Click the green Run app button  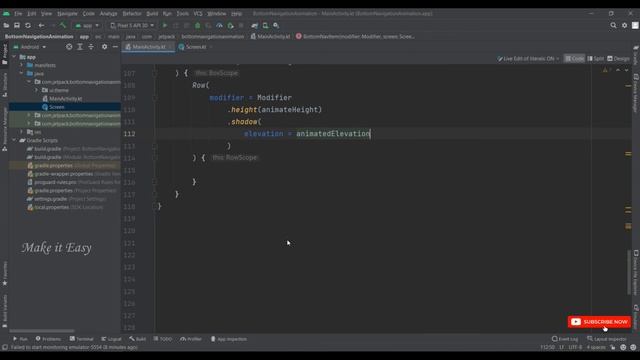(165, 25)
